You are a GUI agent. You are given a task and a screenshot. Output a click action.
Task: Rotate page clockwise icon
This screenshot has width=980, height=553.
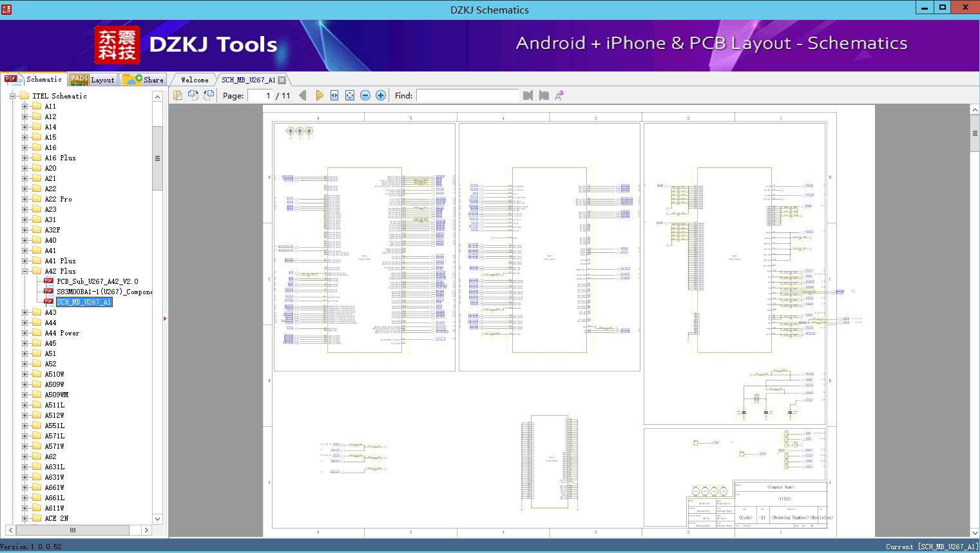click(x=209, y=95)
